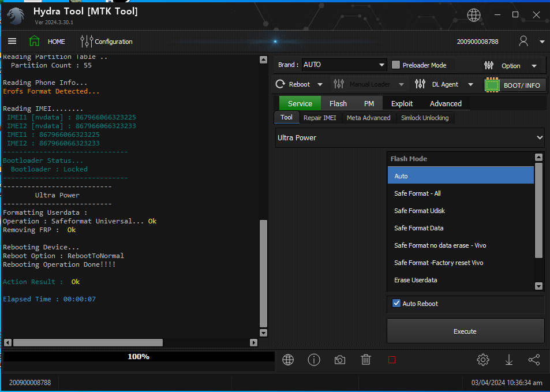Select Auto in Flash Mode list
550x392 pixels.
point(461,176)
